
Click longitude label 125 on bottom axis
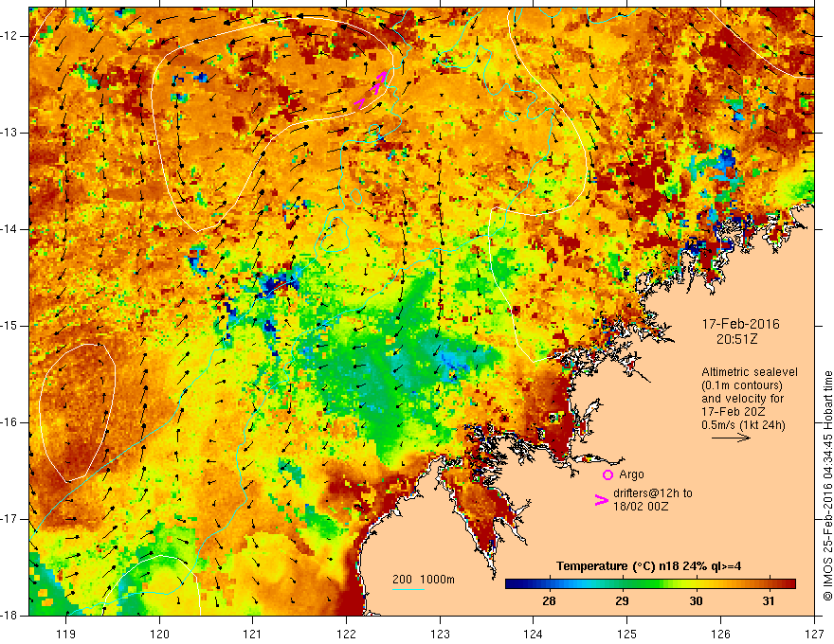tap(627, 634)
